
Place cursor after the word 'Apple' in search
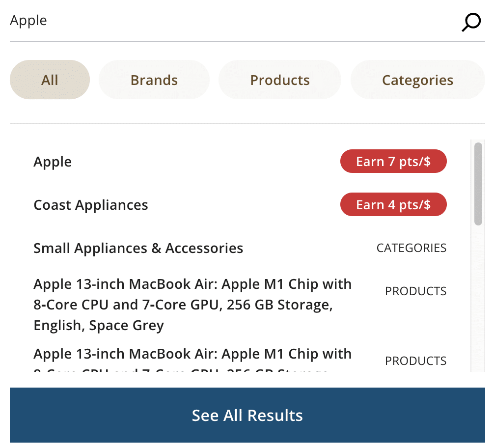pos(48,21)
